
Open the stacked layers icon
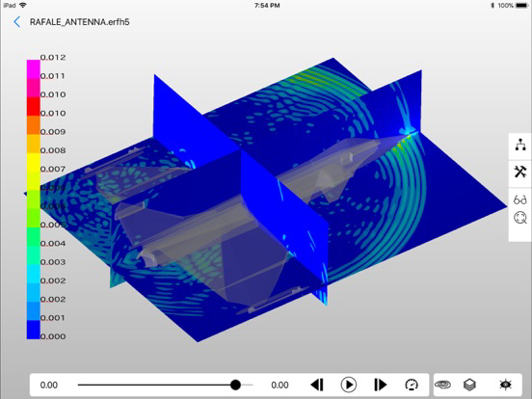[x=470, y=385]
